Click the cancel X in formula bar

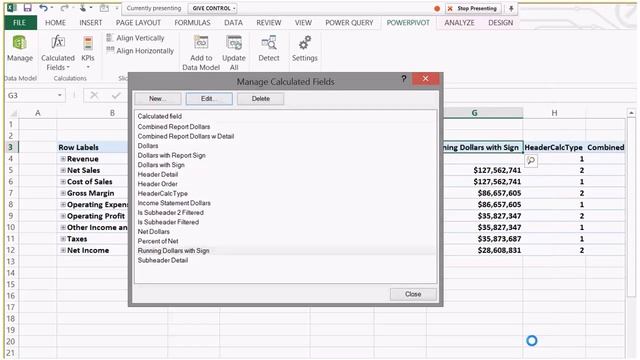point(94,95)
